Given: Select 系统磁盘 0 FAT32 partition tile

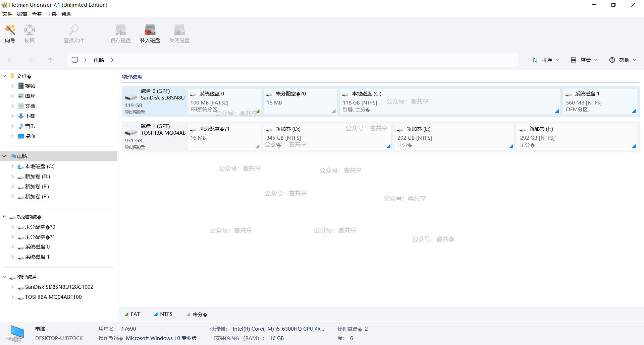Looking at the screenshot, I should [224, 102].
